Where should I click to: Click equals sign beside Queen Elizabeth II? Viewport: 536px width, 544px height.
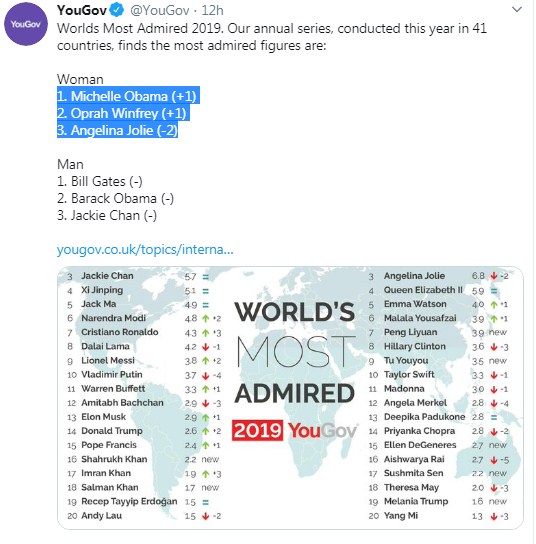pyautogui.click(x=494, y=291)
